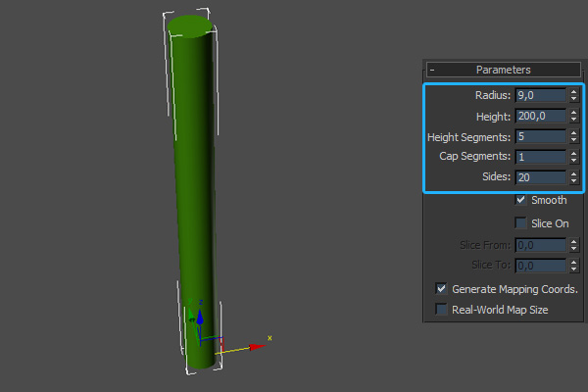The height and width of the screenshot is (392, 588).
Task: Enable Real-World Map Size checkbox
Action: coord(441,310)
